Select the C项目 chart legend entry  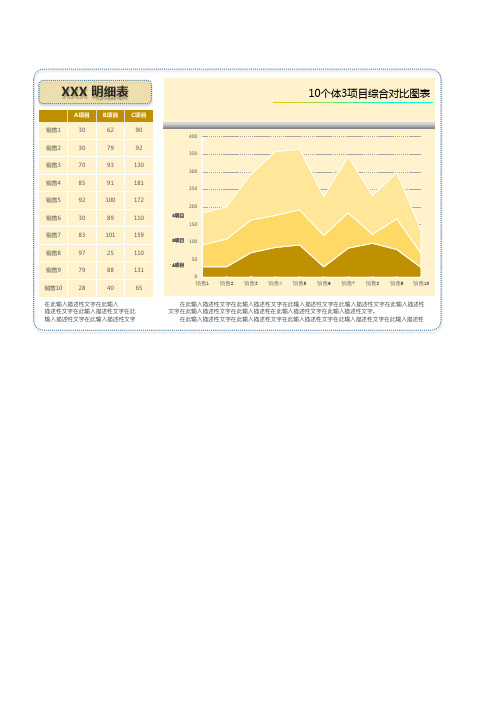coord(178,216)
